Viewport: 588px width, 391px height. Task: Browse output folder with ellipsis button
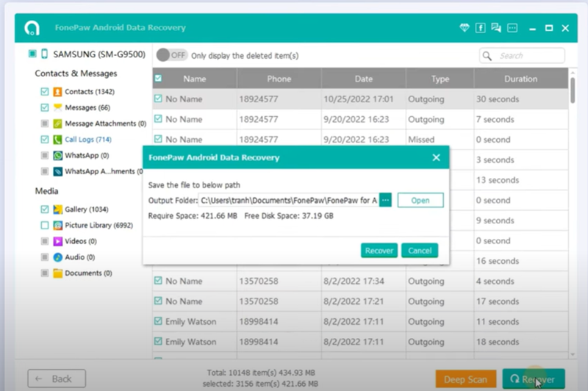[x=385, y=200]
